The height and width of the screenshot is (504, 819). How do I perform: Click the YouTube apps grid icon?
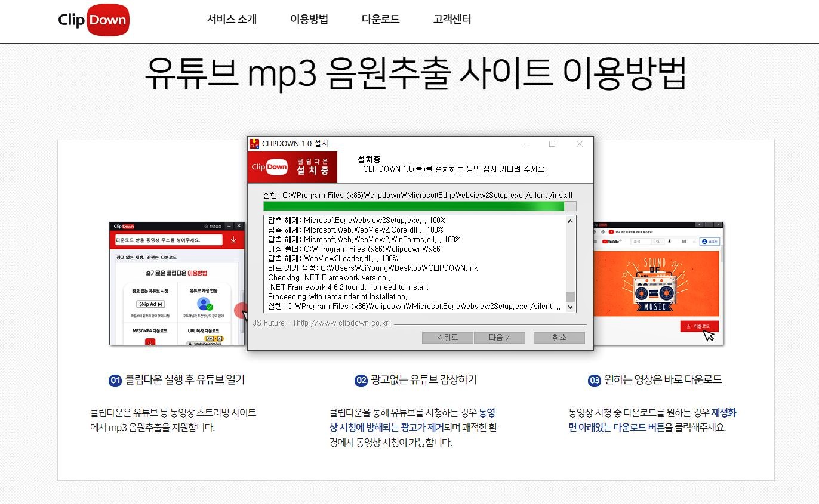(x=684, y=242)
